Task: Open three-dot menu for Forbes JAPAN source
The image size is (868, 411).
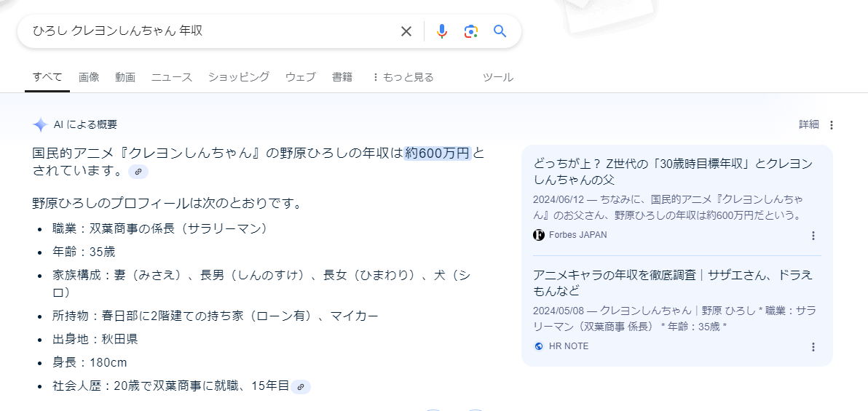Action: coord(813,236)
